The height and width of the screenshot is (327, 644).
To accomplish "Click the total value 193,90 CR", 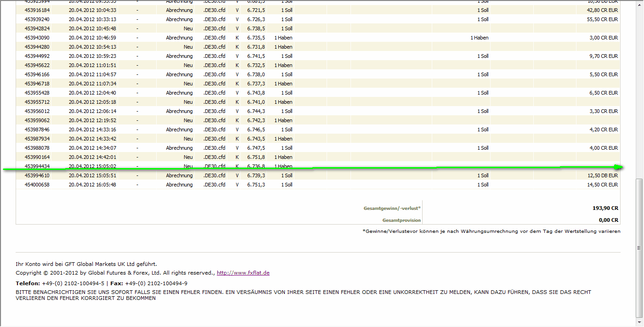I will click(x=605, y=208).
